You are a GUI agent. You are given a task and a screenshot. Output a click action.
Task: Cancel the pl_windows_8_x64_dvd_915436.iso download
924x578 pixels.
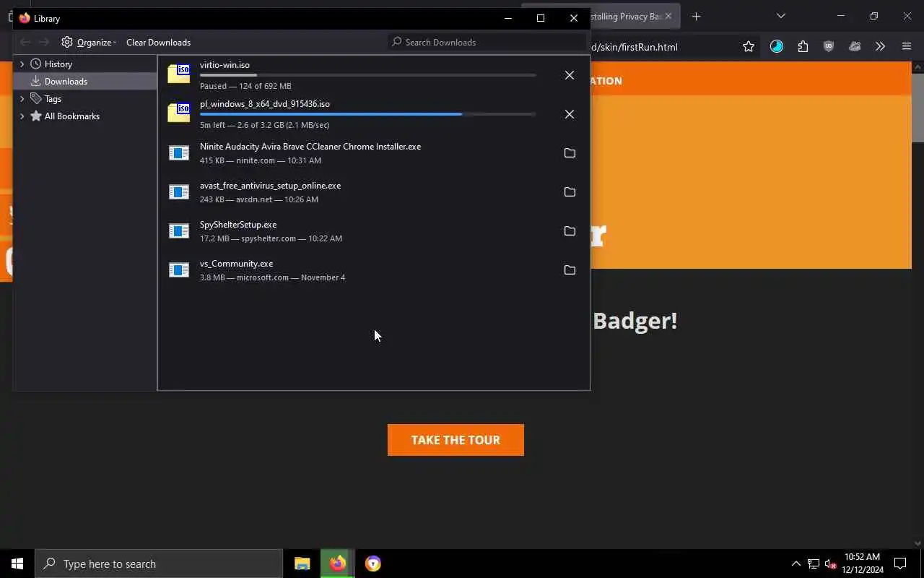pyautogui.click(x=570, y=114)
